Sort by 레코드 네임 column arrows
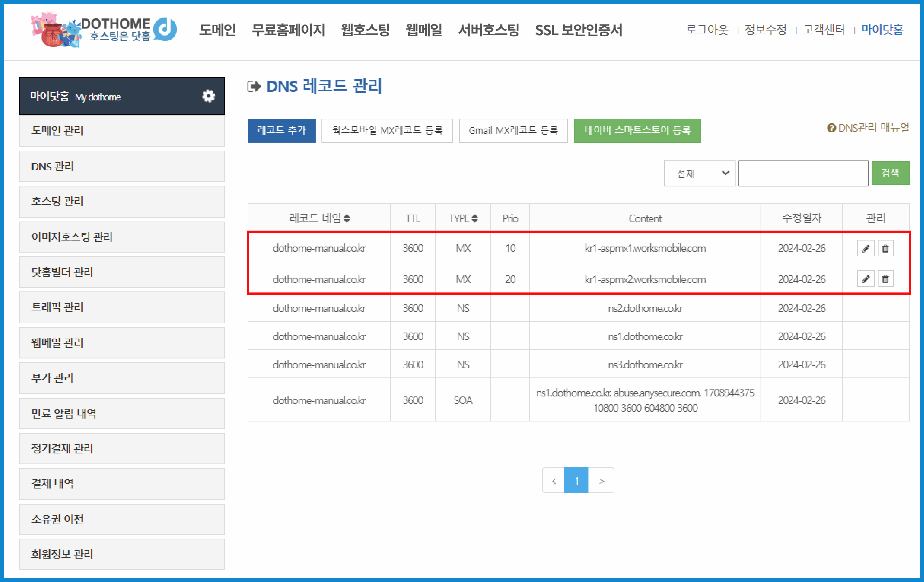Screen dimensions: 924x582 [347, 218]
